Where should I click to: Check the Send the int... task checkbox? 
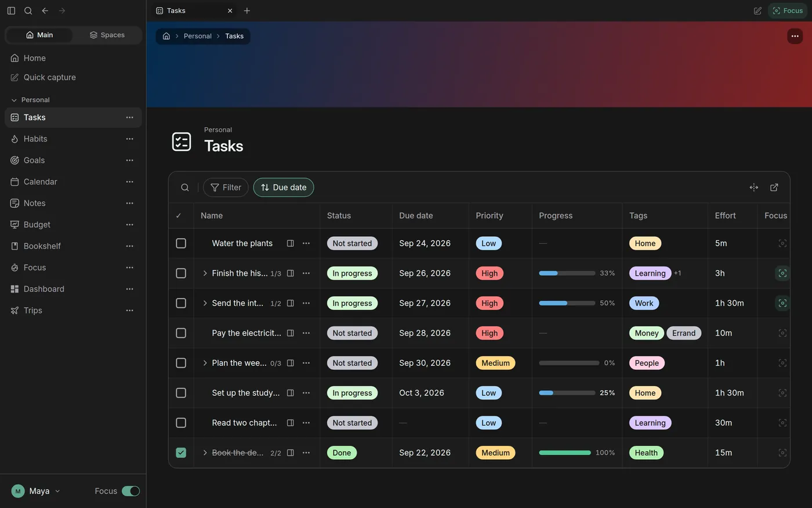(181, 303)
